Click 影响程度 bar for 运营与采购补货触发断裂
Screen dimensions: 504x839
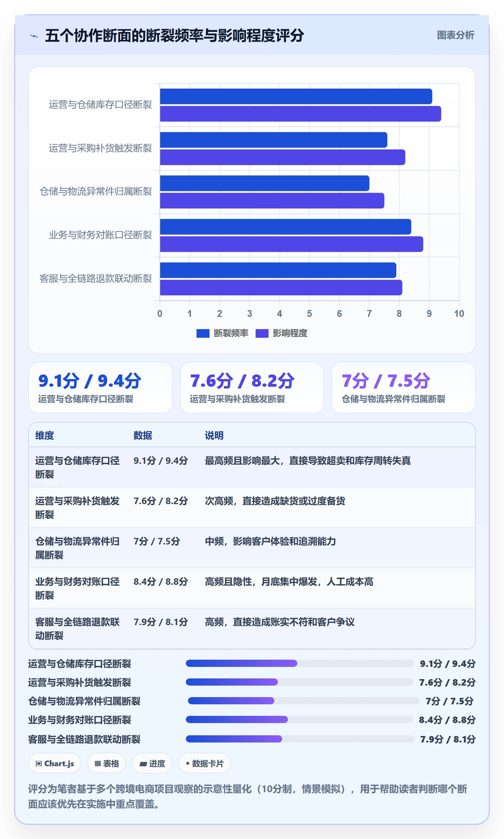283,157
